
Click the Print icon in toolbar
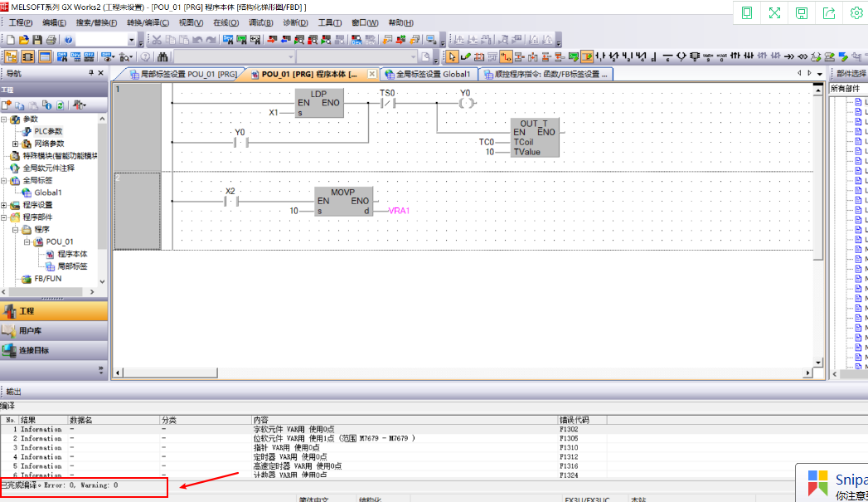(x=51, y=40)
